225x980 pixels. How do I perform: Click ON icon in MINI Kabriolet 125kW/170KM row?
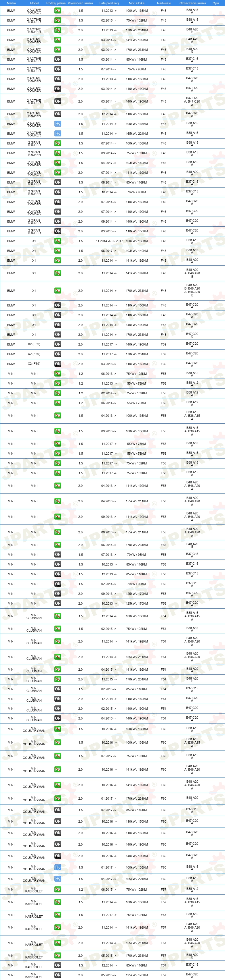58,975
